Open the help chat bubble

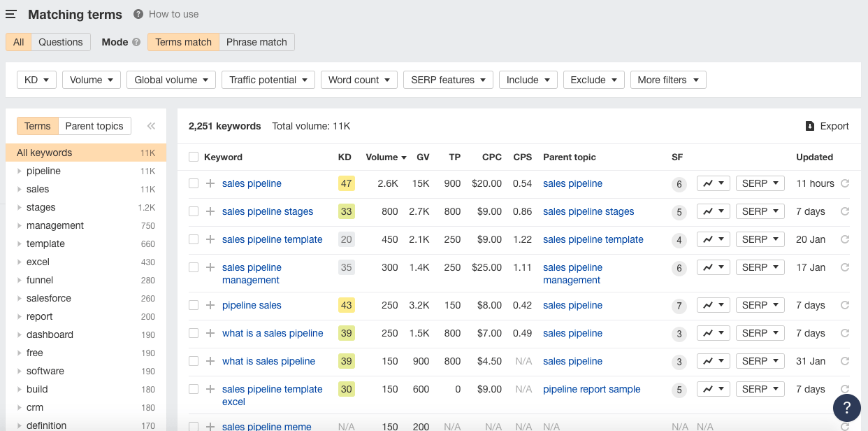[x=846, y=408]
